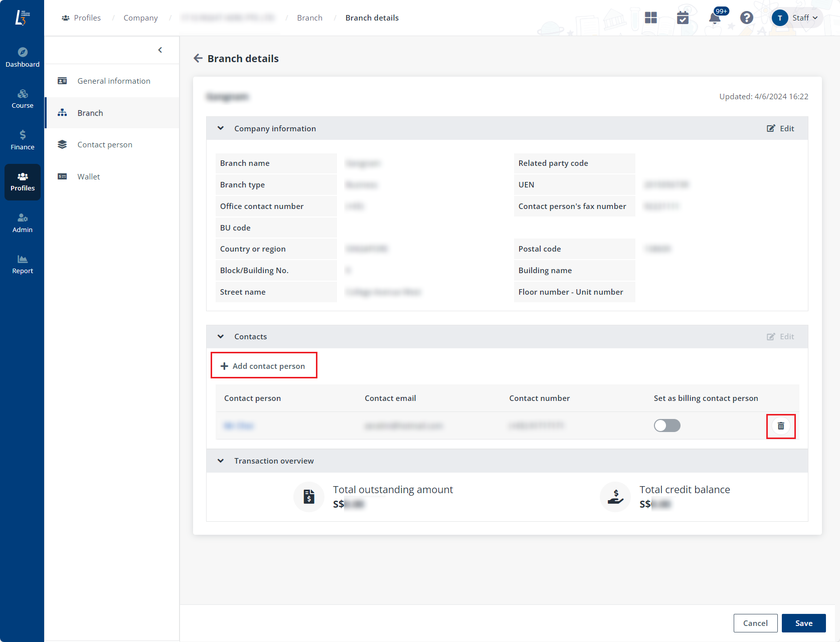Screen dimensions: 840x642
Task: Select the Course section in the sidebar
Action: (x=22, y=98)
